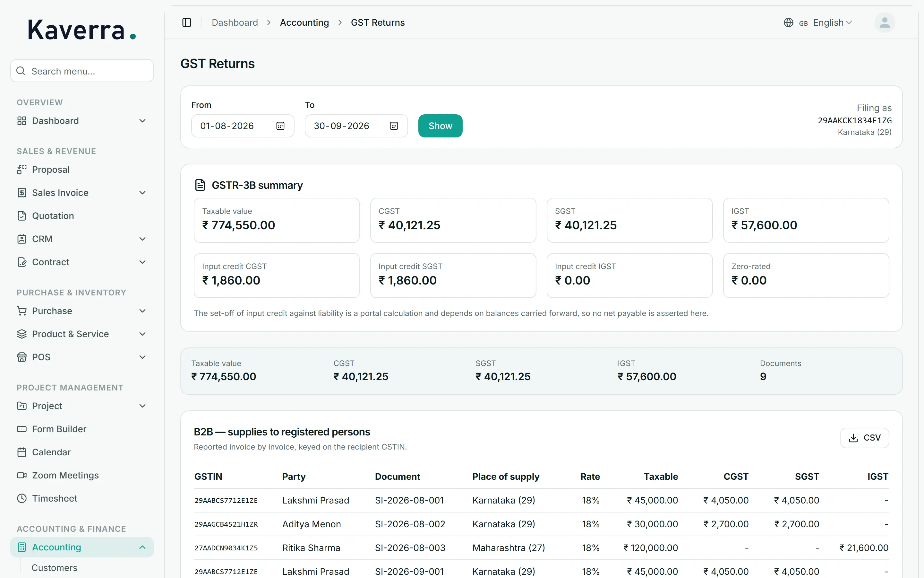Click the search magnifier icon
Screen dimensions: 924x578
point(21,71)
